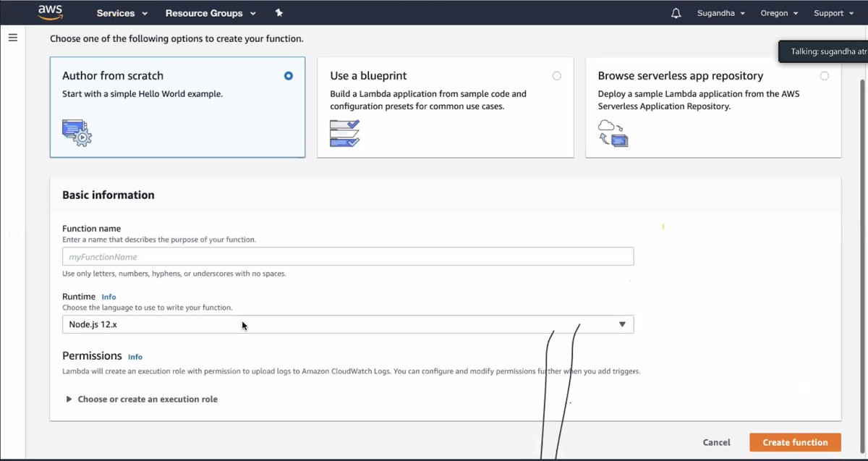Click the Create function button
Viewport: 868px width, 461px height.
pyautogui.click(x=795, y=442)
